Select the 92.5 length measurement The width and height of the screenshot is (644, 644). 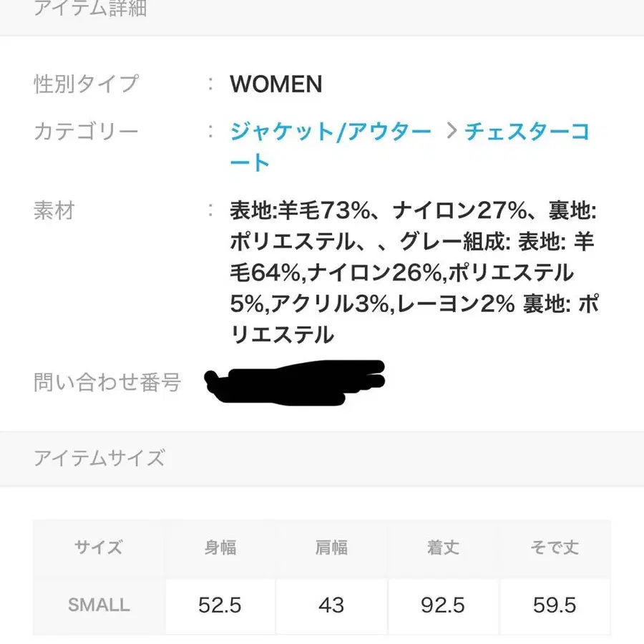pos(442,605)
